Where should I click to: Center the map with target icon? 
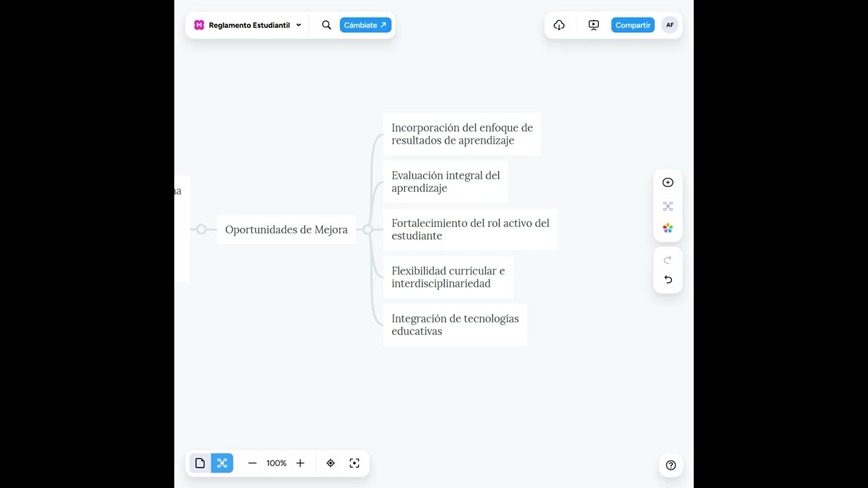click(331, 463)
